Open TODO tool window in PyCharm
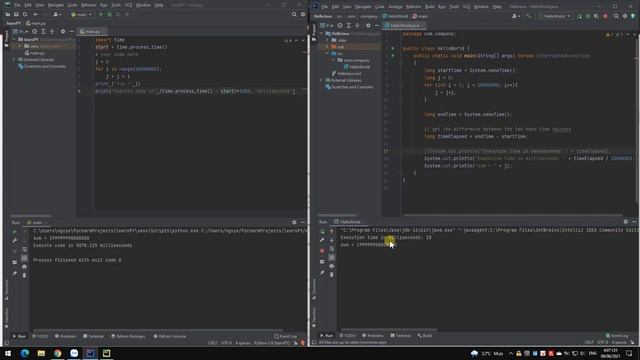The width and height of the screenshot is (640, 360). coord(40,336)
